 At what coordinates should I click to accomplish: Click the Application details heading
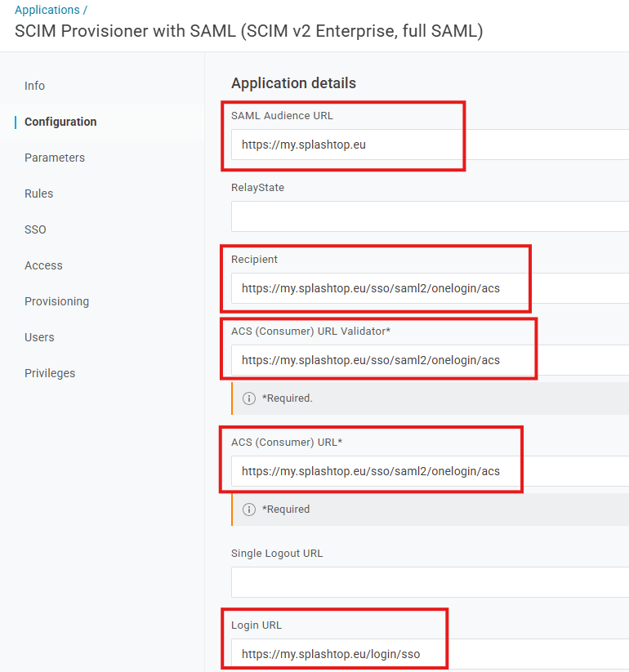294,83
